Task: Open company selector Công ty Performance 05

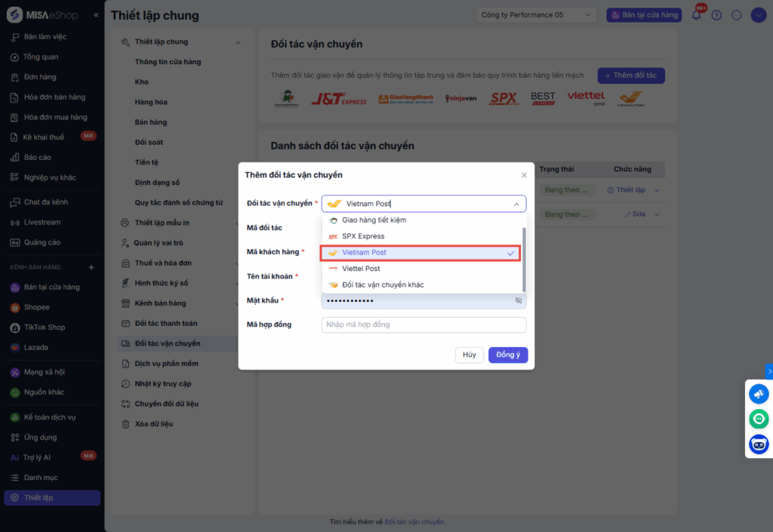Action: [x=536, y=15]
